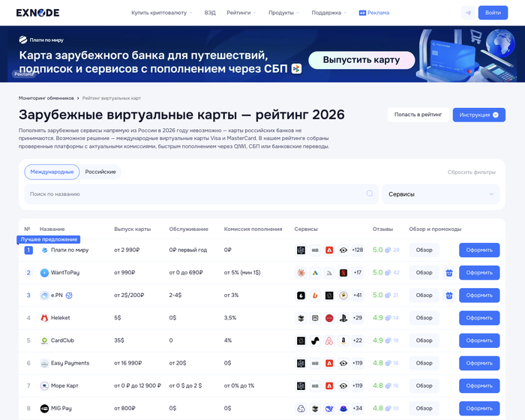525x420 pixels.
Task: Expand the Поддержка menu
Action: click(x=329, y=13)
